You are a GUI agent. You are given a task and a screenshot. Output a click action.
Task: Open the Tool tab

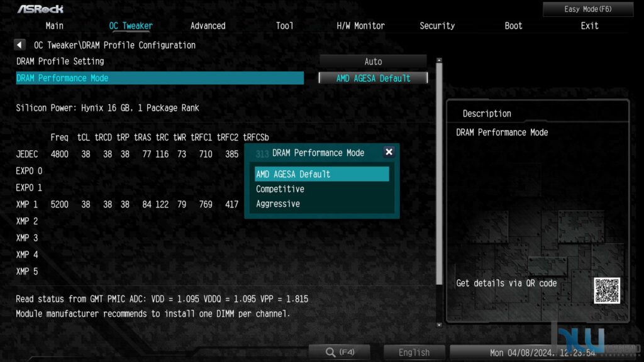click(x=285, y=26)
